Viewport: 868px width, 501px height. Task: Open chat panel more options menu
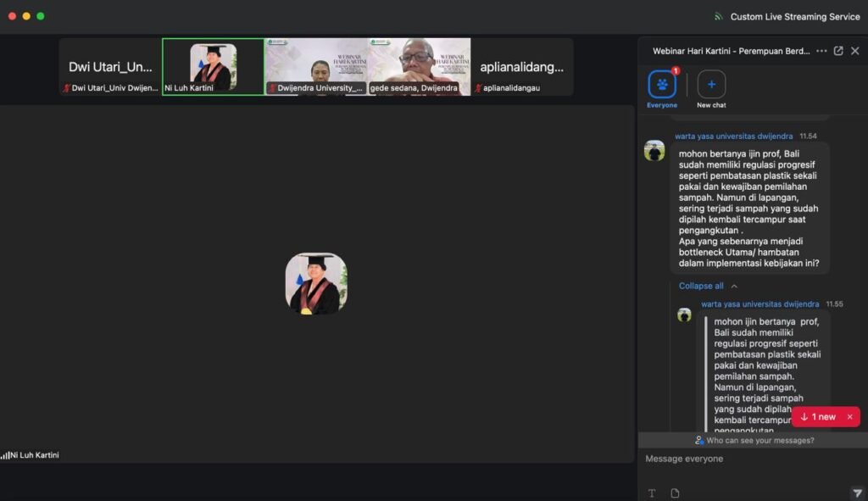tap(821, 51)
